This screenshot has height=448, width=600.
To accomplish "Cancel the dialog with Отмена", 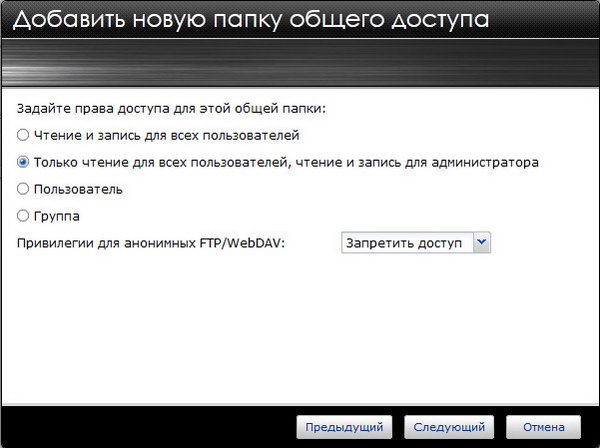I will click(x=543, y=426).
